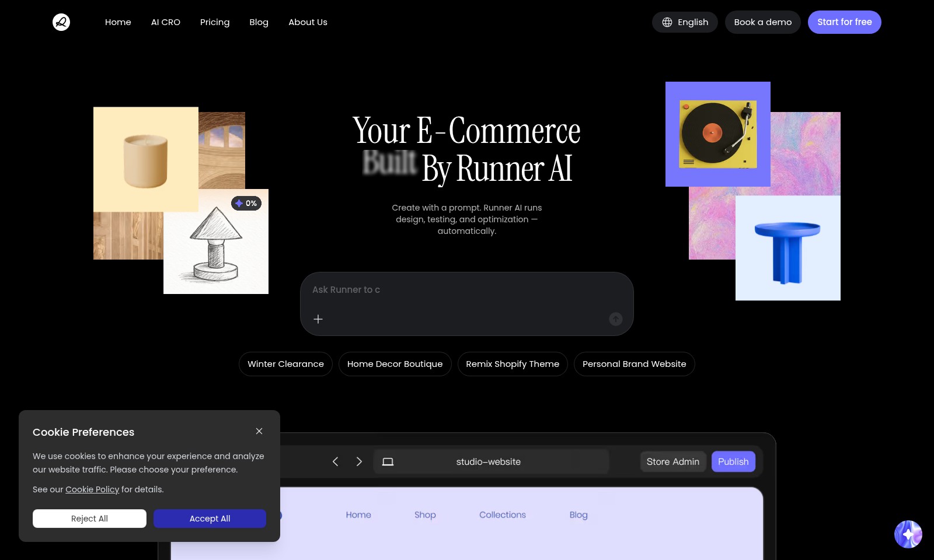Click the candle product image
Image resolution: width=934 pixels, height=560 pixels.
146,159
